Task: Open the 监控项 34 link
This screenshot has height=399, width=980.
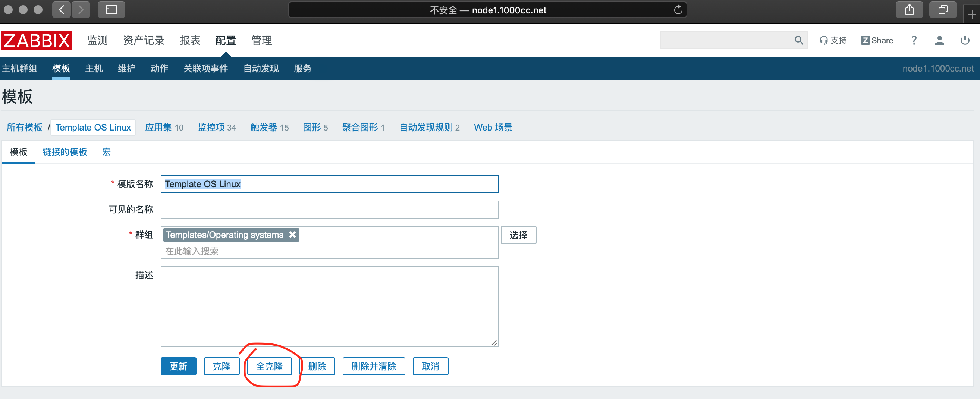Action: coord(216,128)
